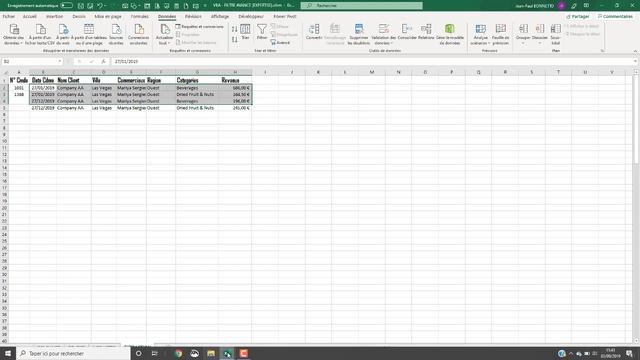Expand the Grouper dropdown arrow
Viewport: 640px width, 360px height.
pos(523,43)
